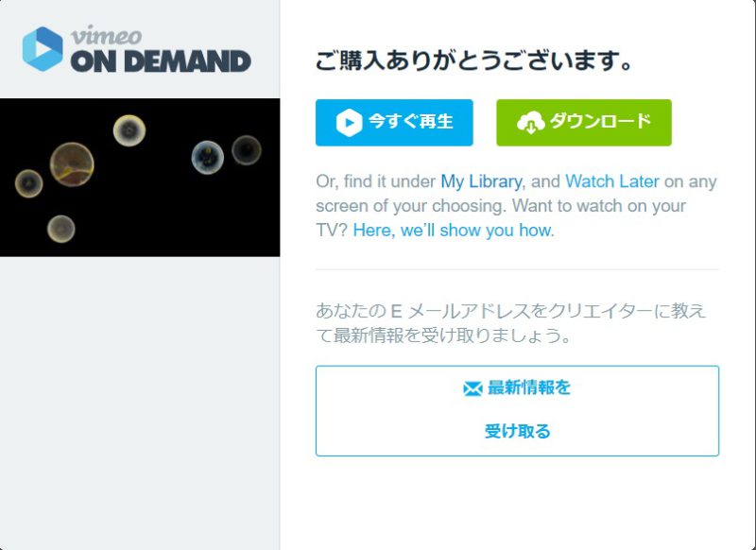Screen dimensions: 756x550
Task: Open the My Library link
Action: [481, 181]
